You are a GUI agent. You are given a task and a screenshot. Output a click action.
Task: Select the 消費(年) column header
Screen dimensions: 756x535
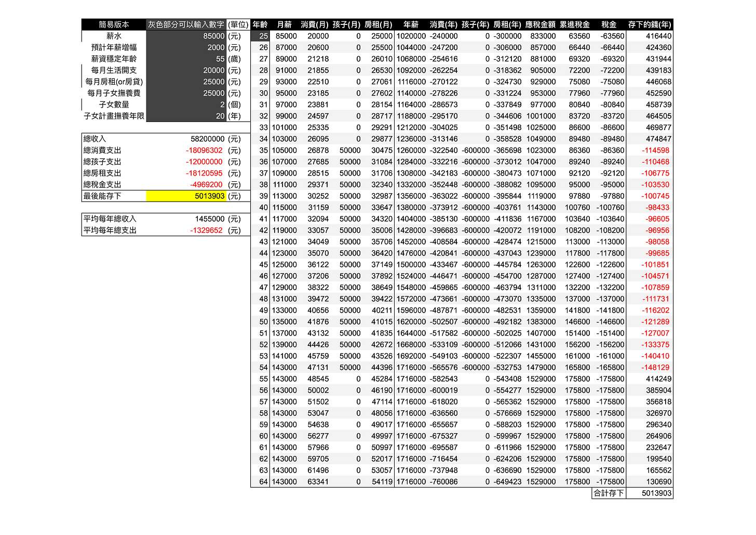tap(443, 24)
